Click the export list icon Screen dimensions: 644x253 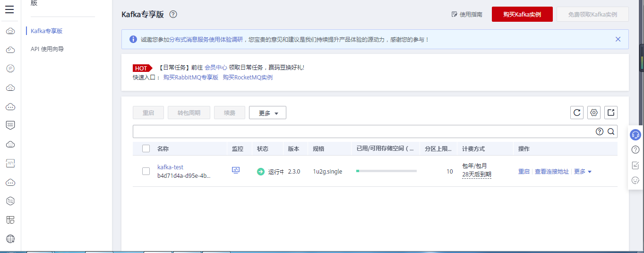611,113
